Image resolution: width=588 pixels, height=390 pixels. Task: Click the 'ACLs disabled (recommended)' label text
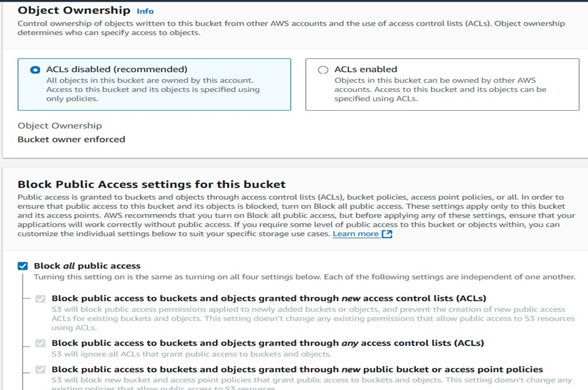(116, 69)
